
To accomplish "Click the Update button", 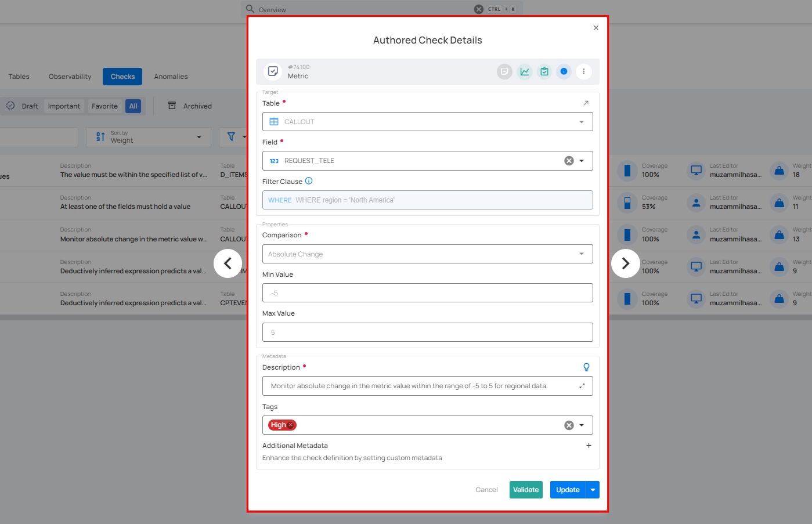I will coord(568,490).
